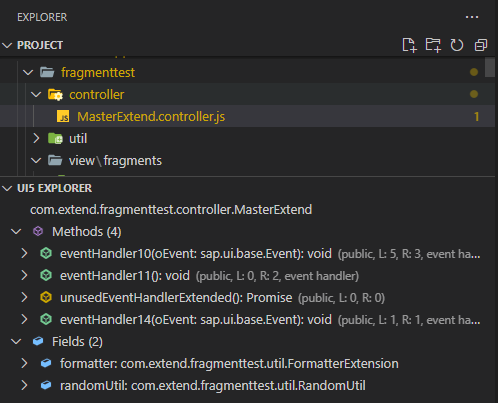The image size is (498, 403).
Task: Select unusedEventHandlerExtended(): Promise text
Action: (x=176, y=298)
